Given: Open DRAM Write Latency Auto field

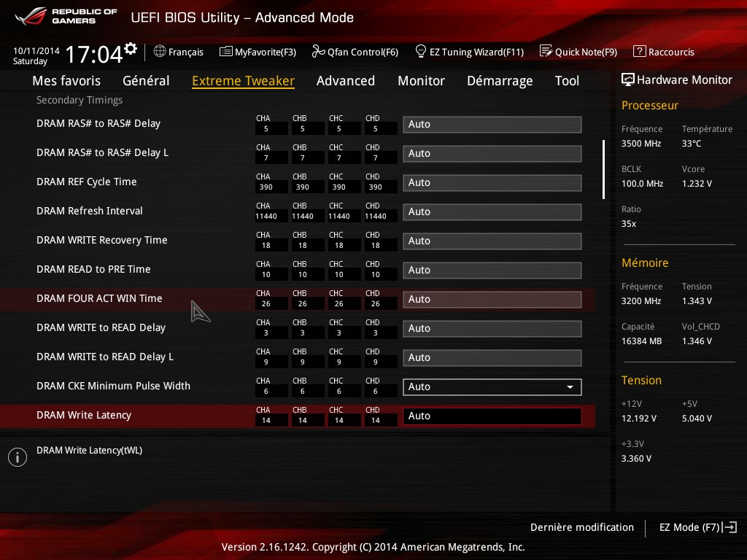Looking at the screenshot, I should point(492,416).
